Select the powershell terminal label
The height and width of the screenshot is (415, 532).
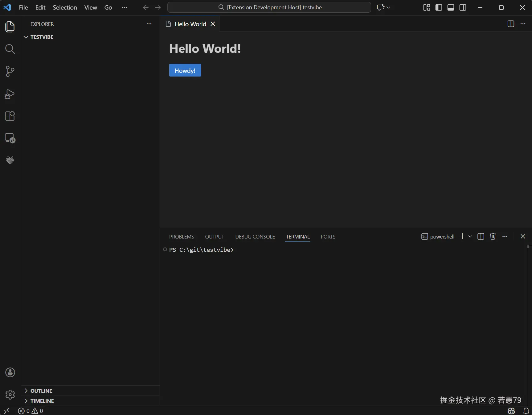click(x=438, y=236)
